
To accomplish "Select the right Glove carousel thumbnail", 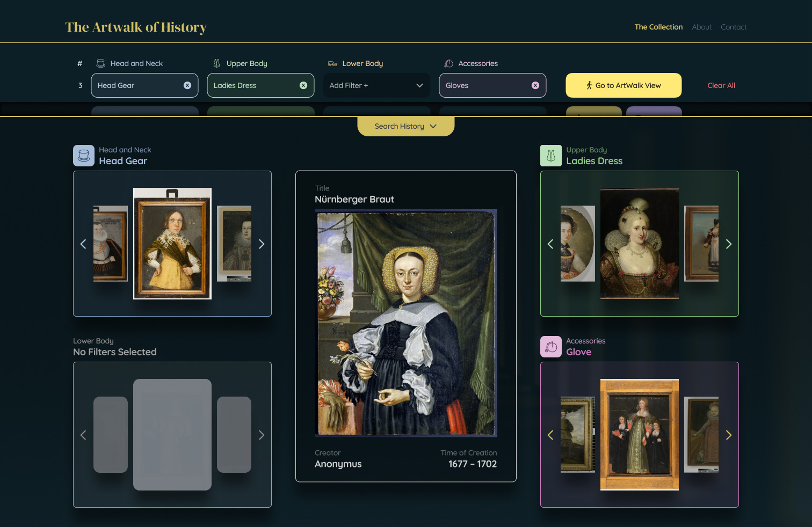I will [x=701, y=435].
